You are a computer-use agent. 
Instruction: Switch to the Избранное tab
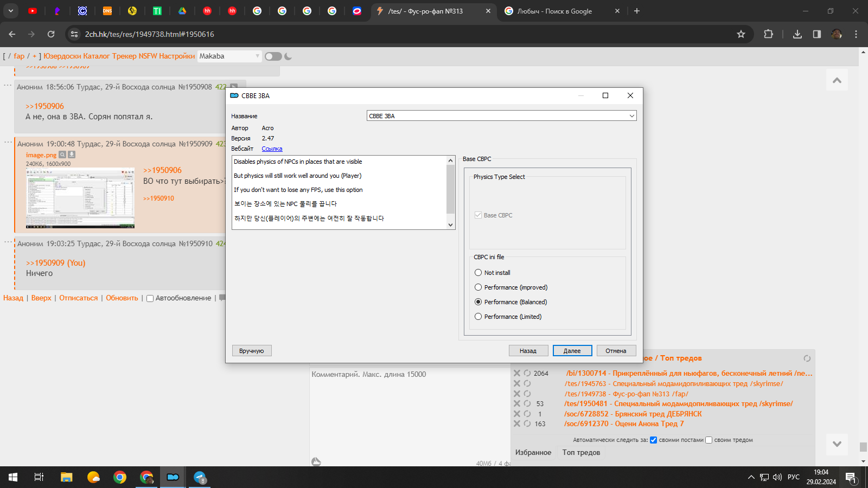click(533, 452)
